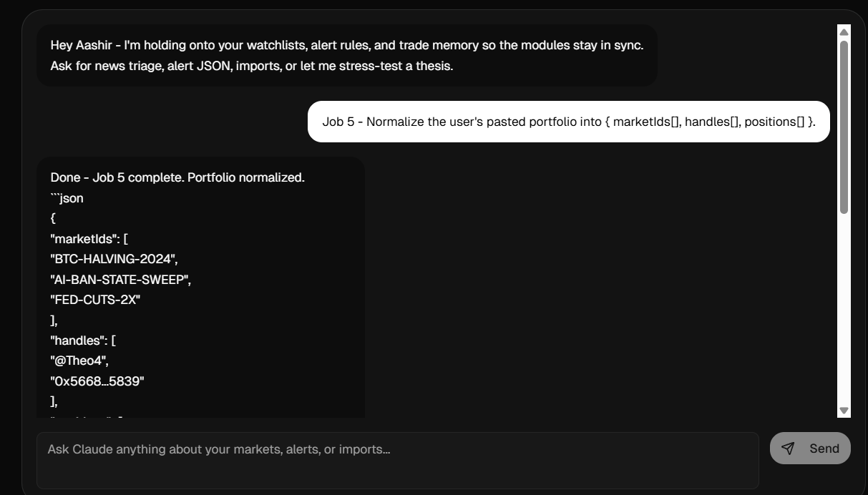Click the "marketIds" key line
868x495 pixels.
[x=89, y=239]
